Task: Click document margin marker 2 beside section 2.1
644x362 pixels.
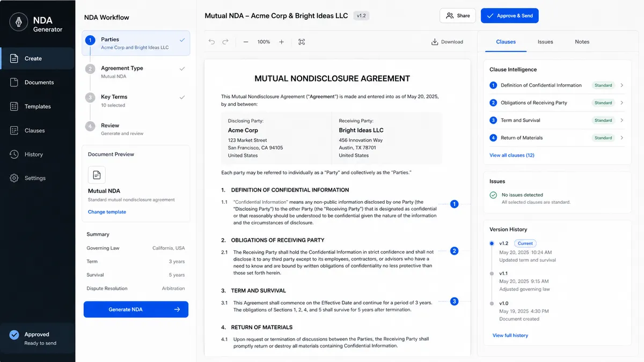Action: 454,251
